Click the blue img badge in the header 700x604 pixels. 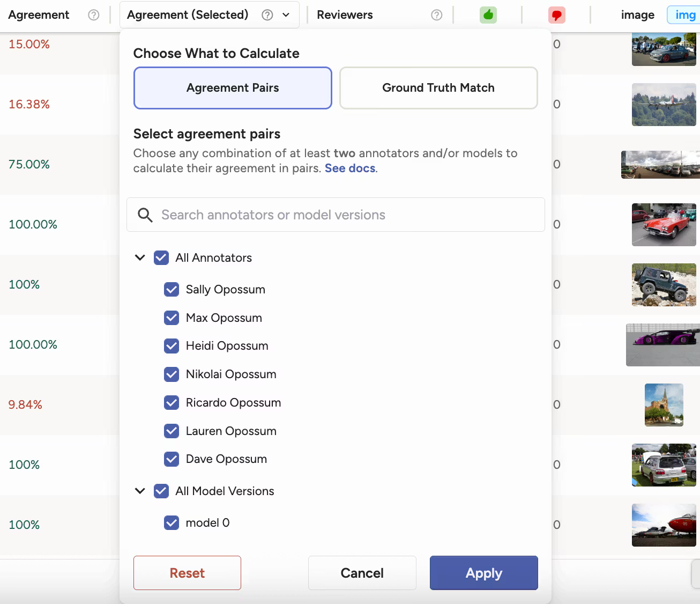[684, 14]
